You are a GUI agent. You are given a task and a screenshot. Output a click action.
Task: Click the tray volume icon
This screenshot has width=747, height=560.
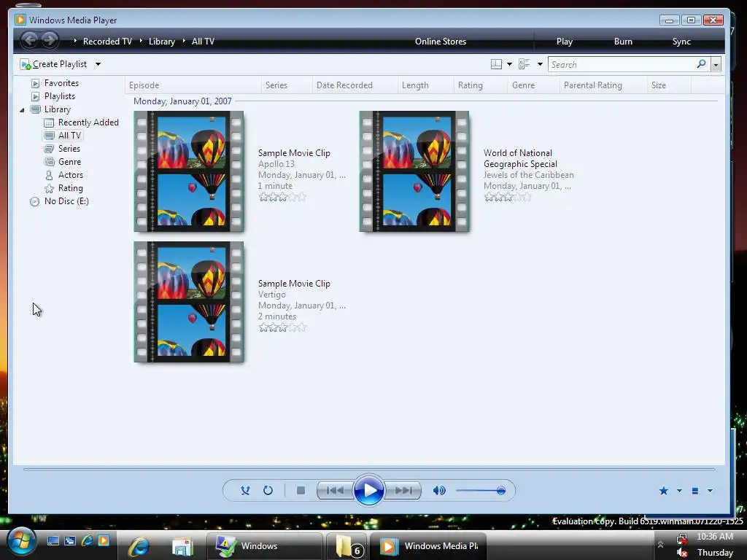coord(682,553)
